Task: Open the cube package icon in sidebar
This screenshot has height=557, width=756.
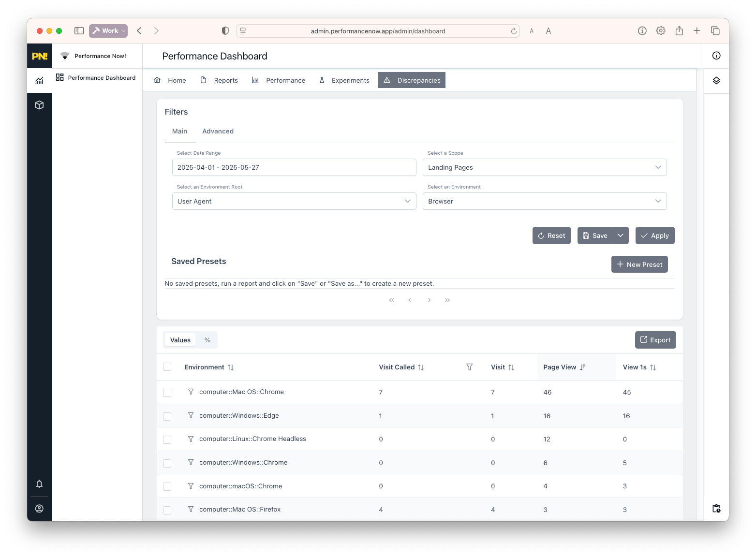Action: click(40, 105)
